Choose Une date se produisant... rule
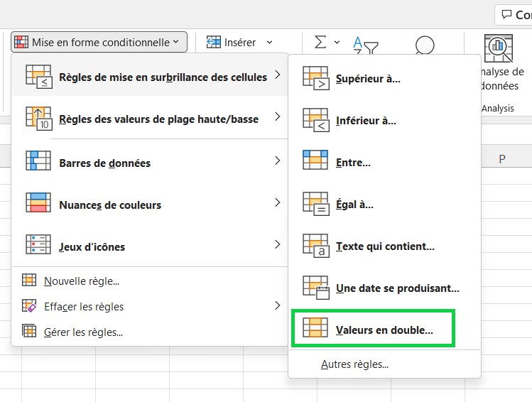 384,288
